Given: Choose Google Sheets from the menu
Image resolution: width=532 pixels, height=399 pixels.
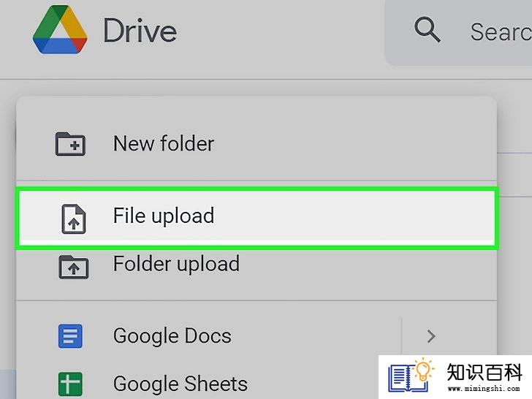Looking at the screenshot, I should click(197, 384).
